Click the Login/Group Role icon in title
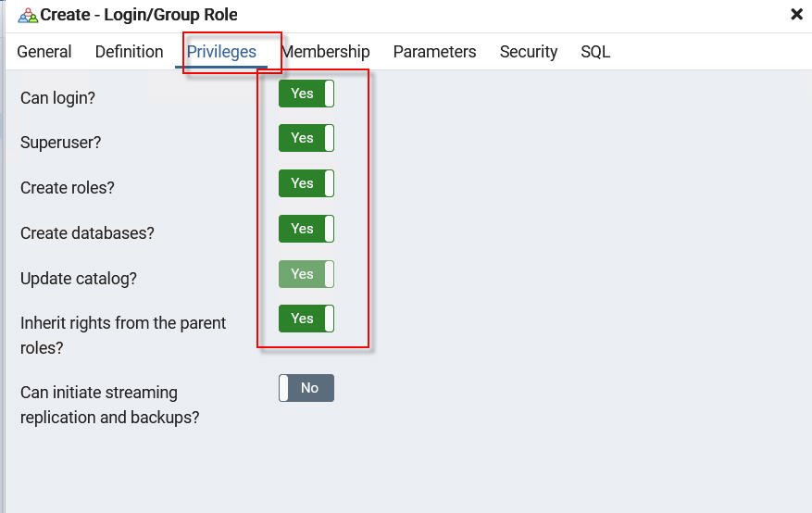Image resolution: width=812 pixels, height=513 pixels. coord(28,16)
